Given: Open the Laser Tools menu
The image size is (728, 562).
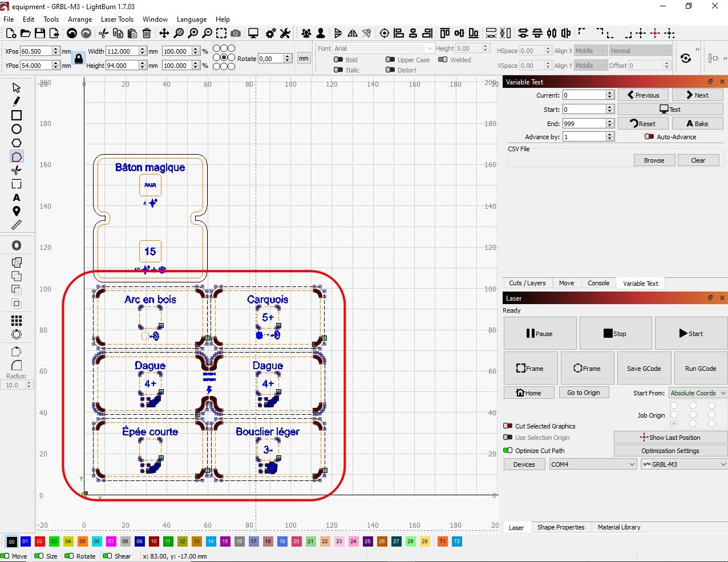Looking at the screenshot, I should click(117, 19).
